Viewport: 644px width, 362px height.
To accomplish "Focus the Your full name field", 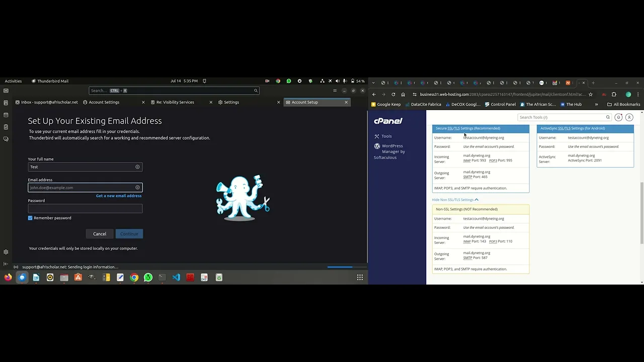I will click(x=85, y=167).
